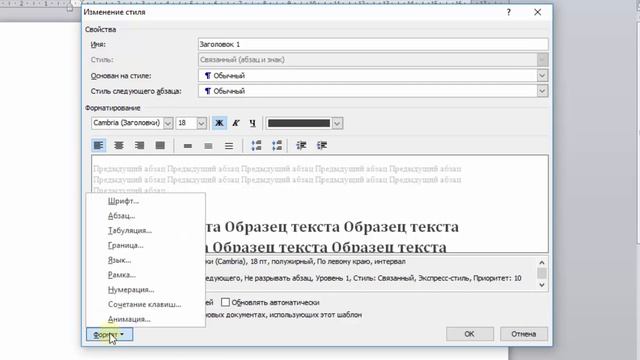Align paragraph text to the left
The height and width of the screenshot is (360, 640).
[x=98, y=145]
